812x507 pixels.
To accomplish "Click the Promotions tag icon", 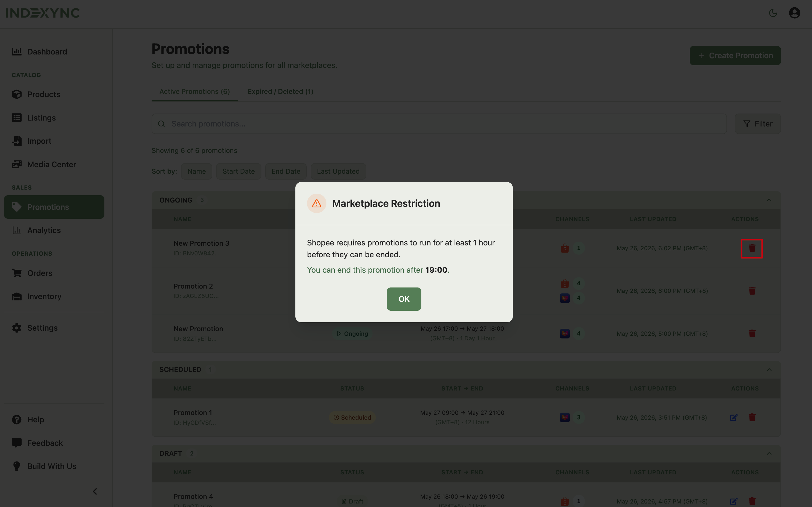I will pos(16,207).
